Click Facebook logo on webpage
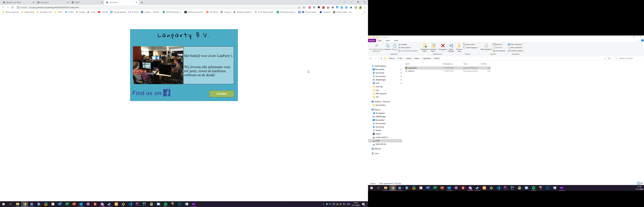 point(167,93)
